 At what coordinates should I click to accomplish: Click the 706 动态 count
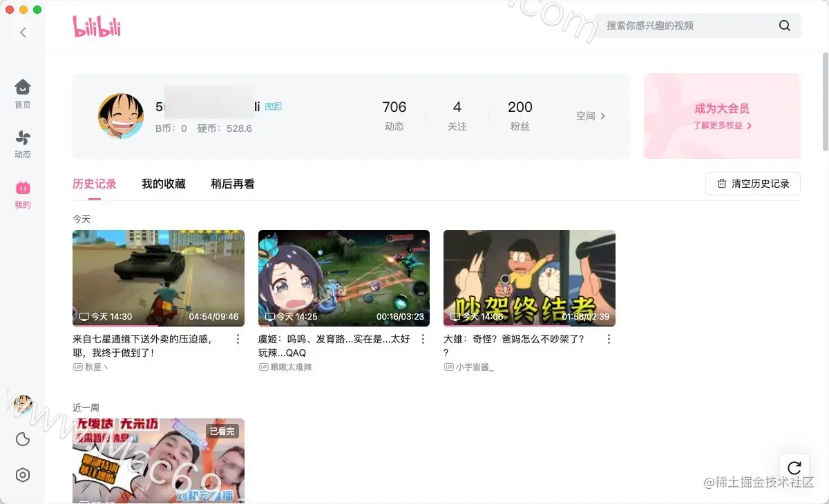click(x=394, y=115)
